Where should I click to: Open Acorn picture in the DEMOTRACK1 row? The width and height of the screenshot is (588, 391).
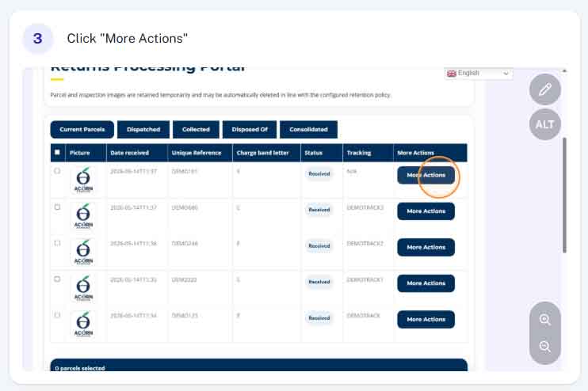83,287
